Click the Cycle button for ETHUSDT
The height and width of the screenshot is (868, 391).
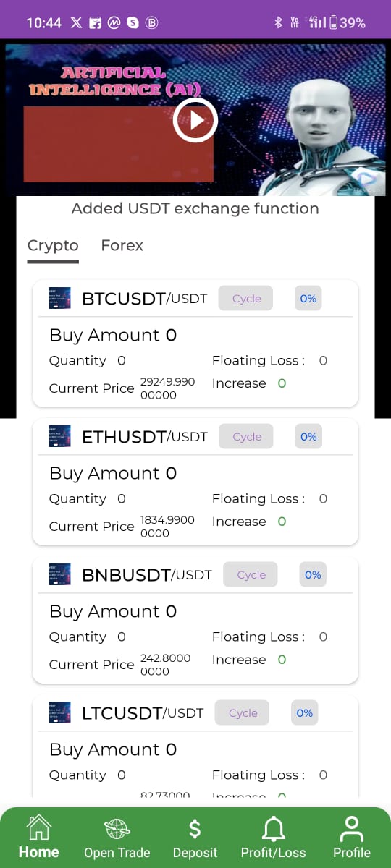[247, 436]
